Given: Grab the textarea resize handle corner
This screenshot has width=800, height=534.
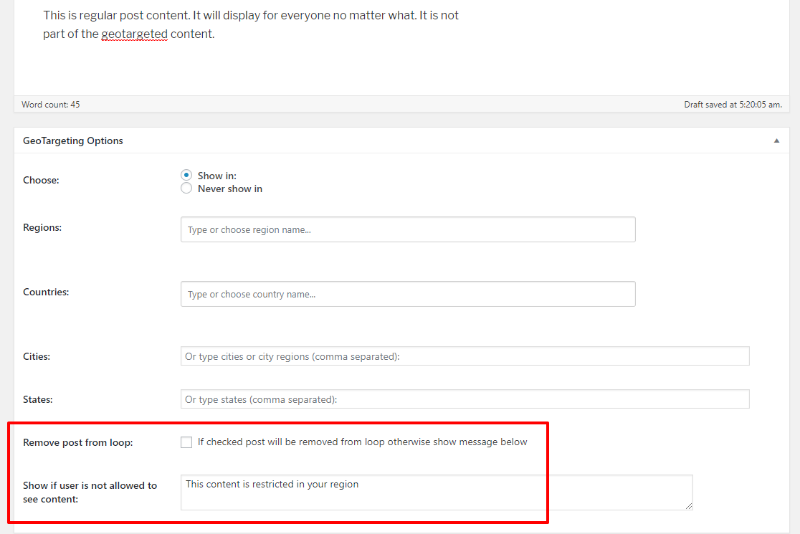Looking at the screenshot, I should click(x=688, y=506).
